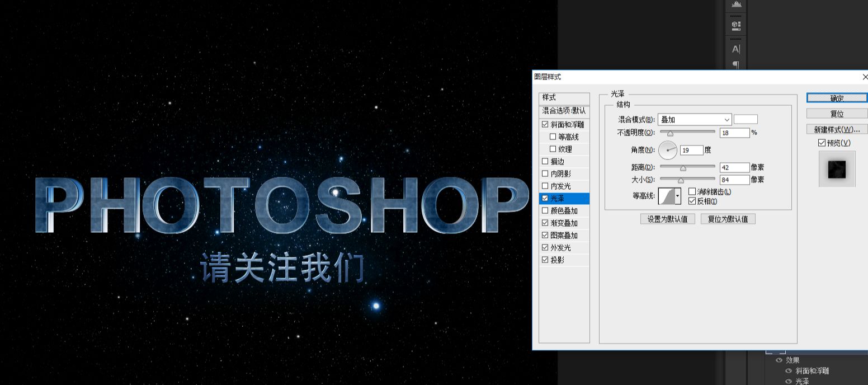This screenshot has width=868, height=385.
Task: Click the 请关注我们 text on the canvas
Action: pyautogui.click(x=282, y=267)
